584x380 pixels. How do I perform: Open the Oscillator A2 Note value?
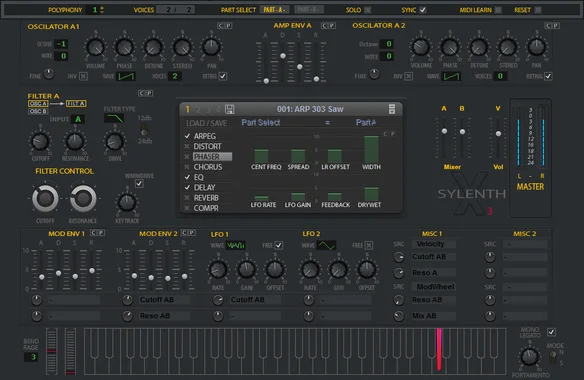388,56
